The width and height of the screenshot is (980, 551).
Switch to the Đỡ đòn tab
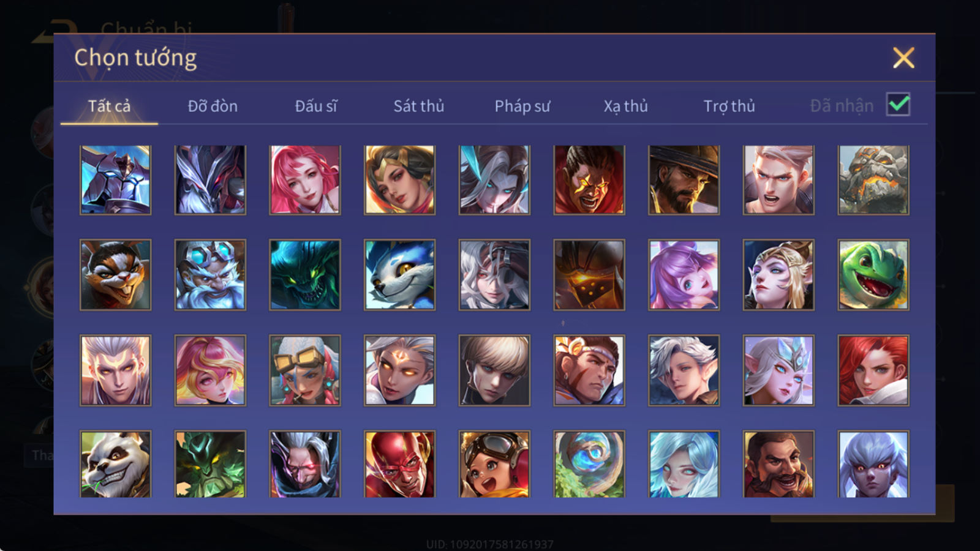pos(213,106)
